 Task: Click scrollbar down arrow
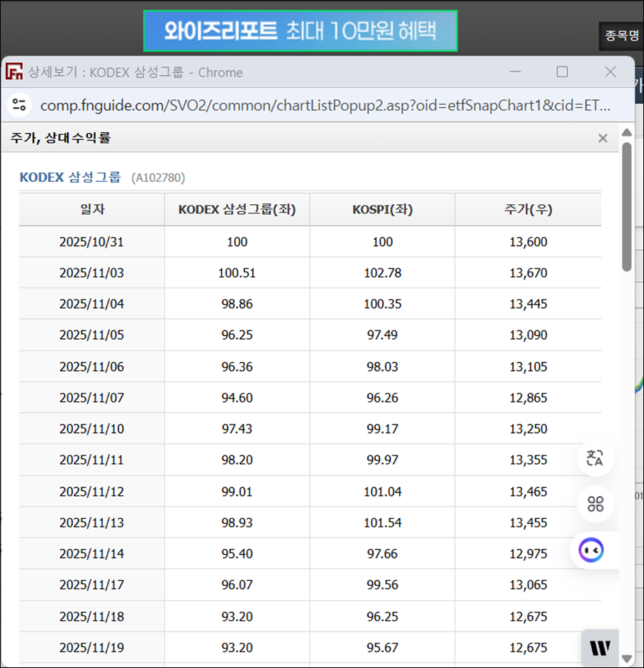[627, 659]
